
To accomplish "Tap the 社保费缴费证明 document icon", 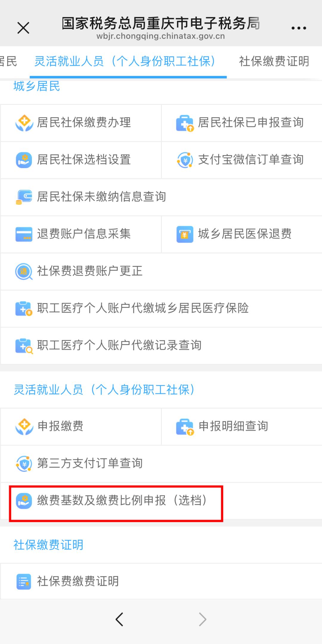I will tap(24, 581).
